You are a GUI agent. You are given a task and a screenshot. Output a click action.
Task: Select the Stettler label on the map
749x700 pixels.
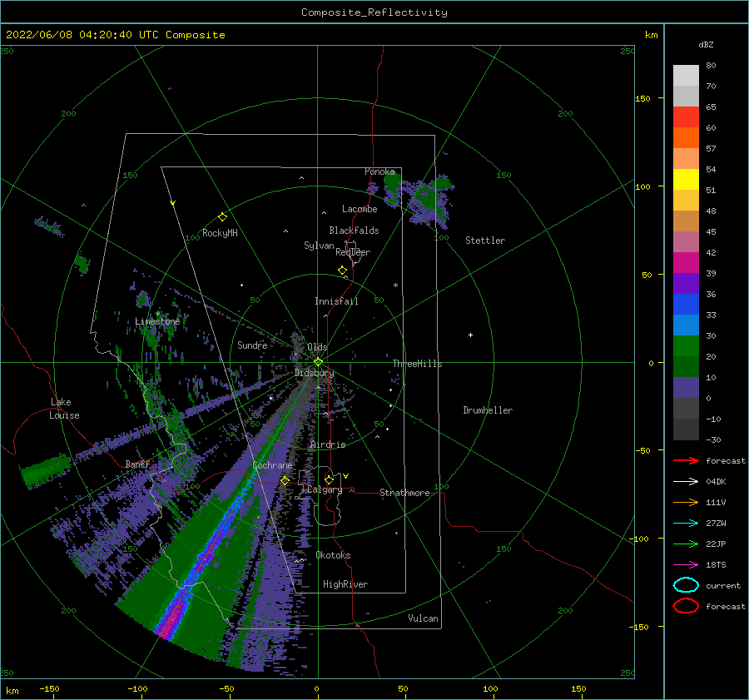coord(485,241)
